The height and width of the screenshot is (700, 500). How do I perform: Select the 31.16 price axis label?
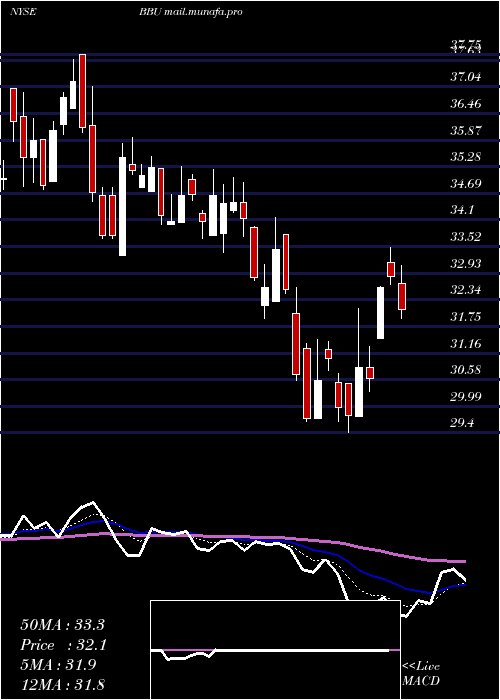tap(466, 344)
